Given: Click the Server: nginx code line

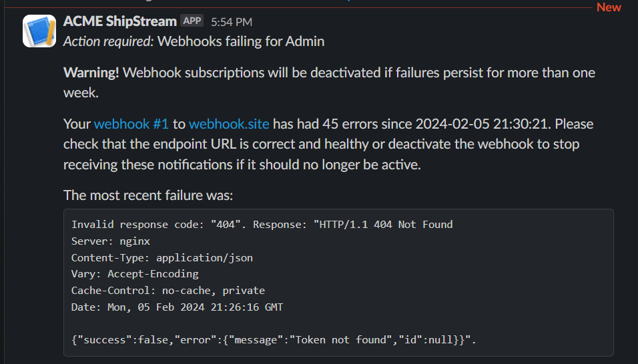Looking at the screenshot, I should point(111,241).
